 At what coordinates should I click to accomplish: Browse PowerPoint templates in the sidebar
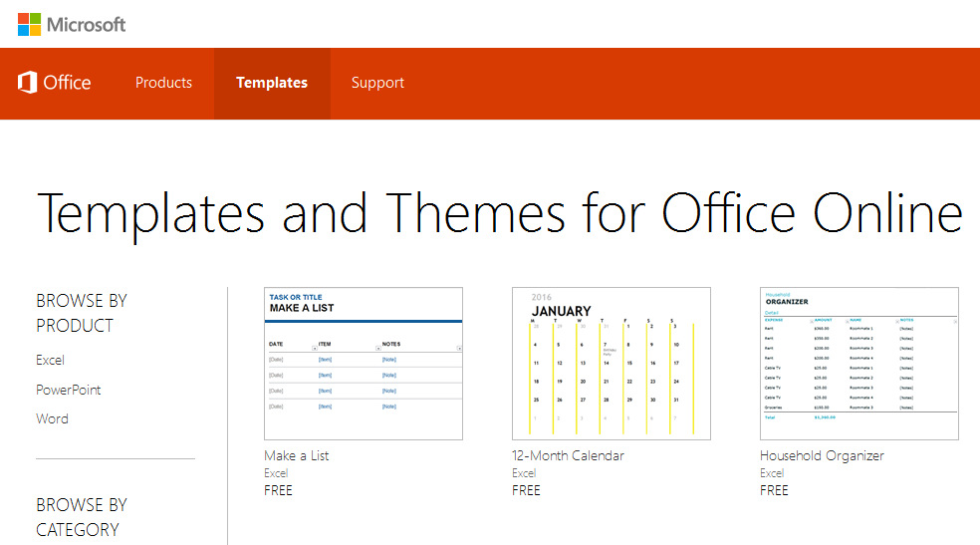68,390
